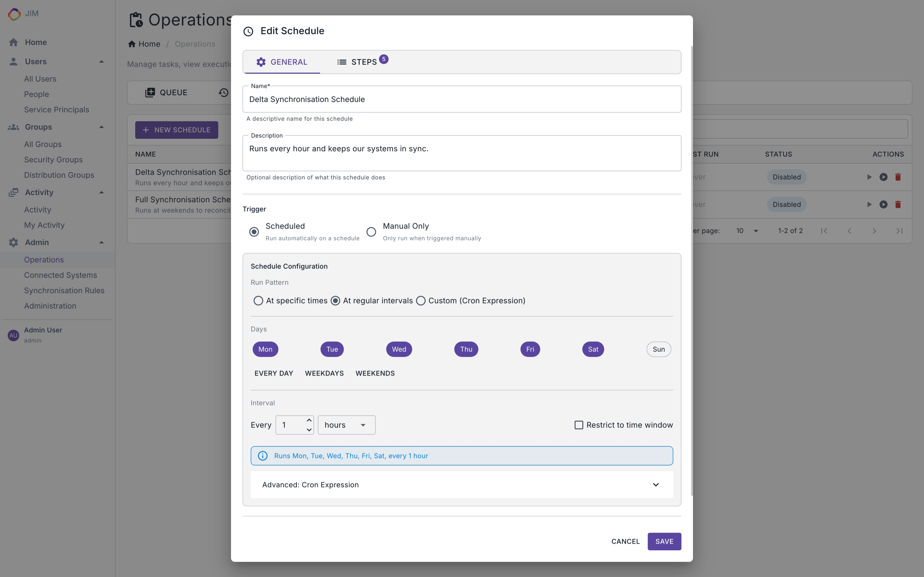Screen dimensions: 924x577
Task: Click the Queue tab icon
Action: [150, 92]
